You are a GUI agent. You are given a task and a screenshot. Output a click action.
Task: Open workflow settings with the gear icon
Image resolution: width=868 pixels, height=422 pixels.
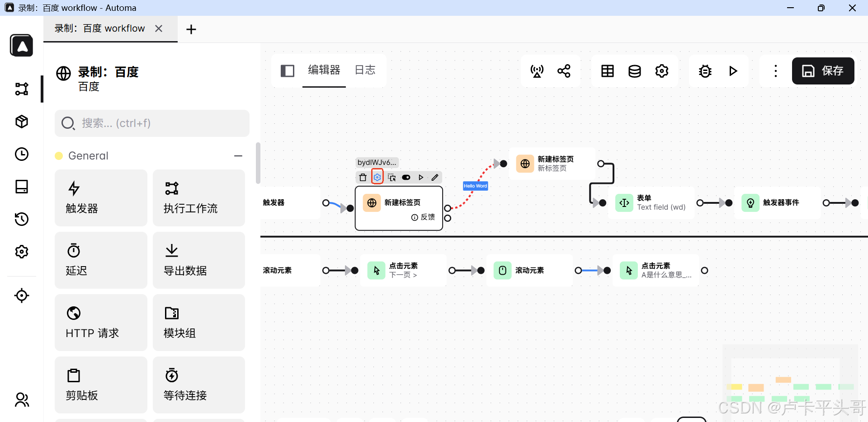coord(662,71)
